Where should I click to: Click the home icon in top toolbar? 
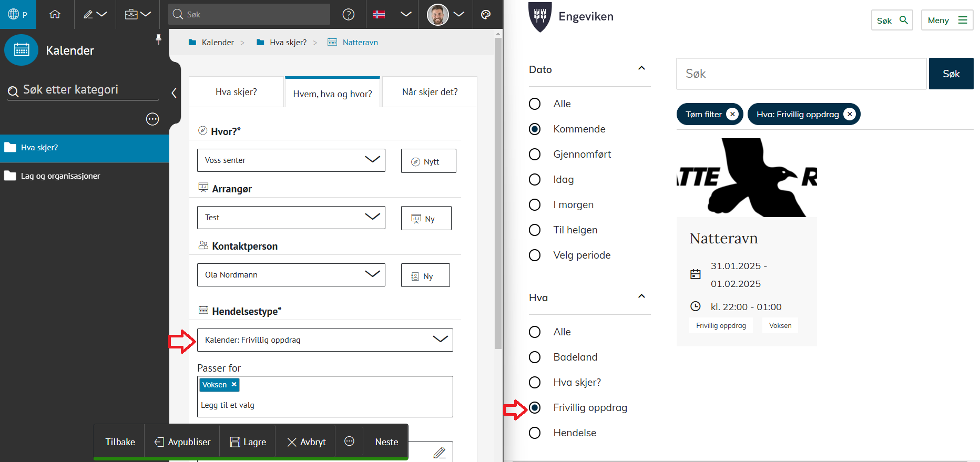tap(55, 14)
